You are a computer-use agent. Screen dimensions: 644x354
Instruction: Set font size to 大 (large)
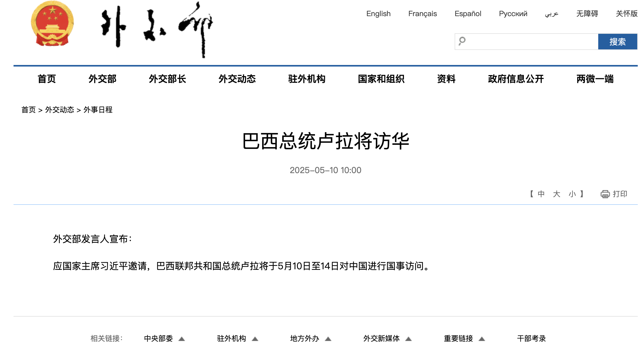556,194
